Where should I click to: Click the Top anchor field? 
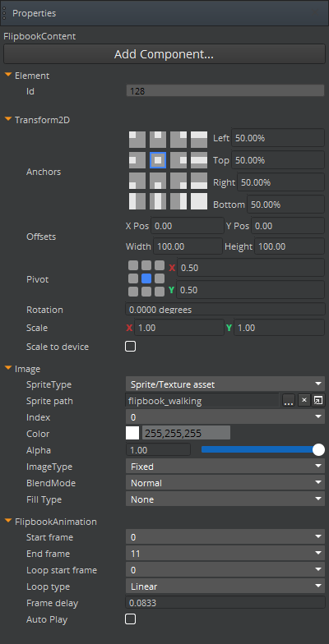(x=278, y=160)
